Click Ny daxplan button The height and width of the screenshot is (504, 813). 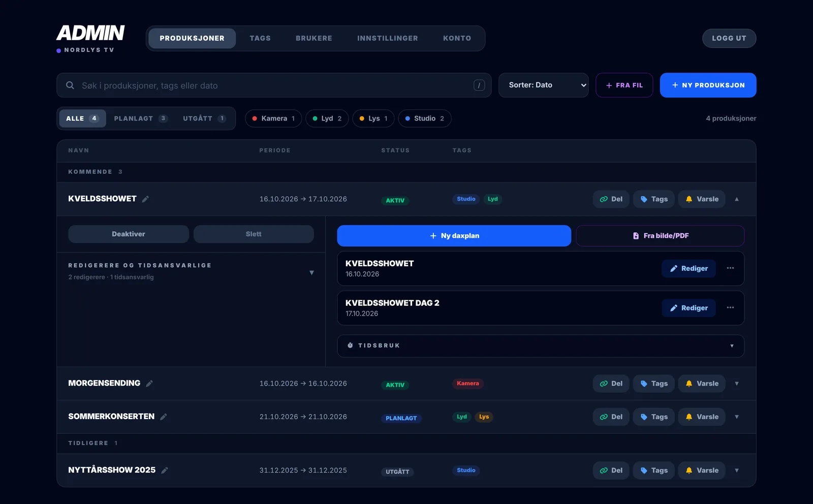[454, 236]
